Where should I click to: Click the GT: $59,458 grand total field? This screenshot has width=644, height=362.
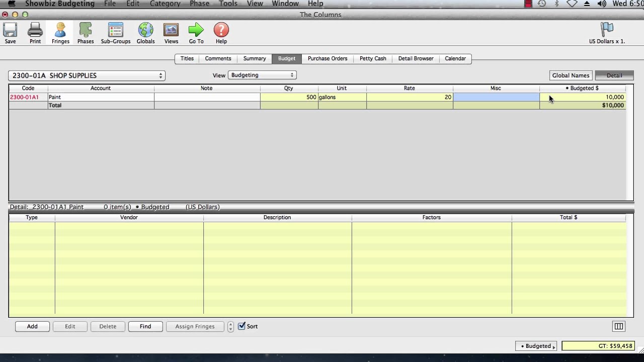[x=598, y=346]
